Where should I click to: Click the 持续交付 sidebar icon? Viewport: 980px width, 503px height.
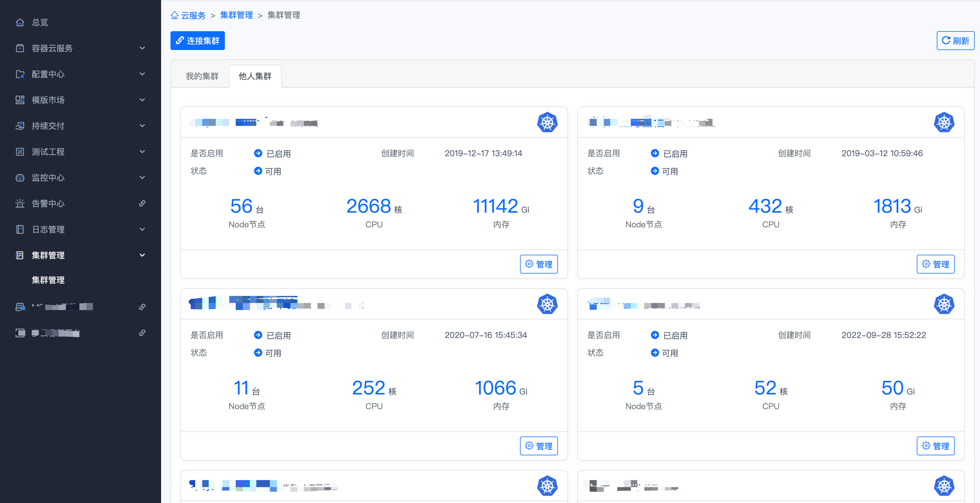click(x=20, y=126)
